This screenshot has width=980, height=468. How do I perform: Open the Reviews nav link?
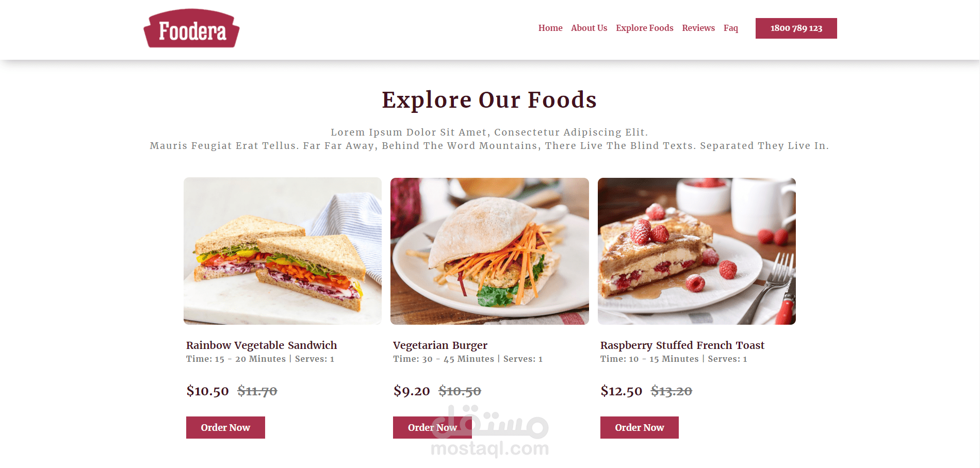coord(698,28)
